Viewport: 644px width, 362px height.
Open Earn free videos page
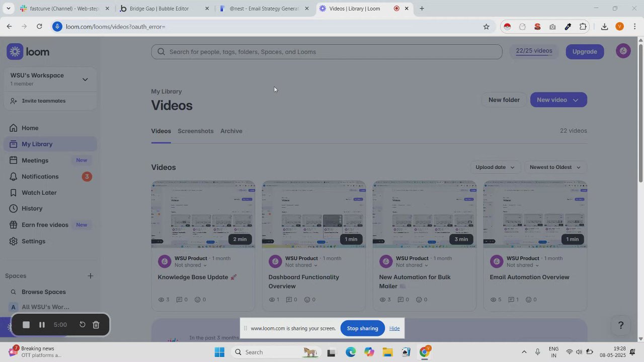click(51, 225)
